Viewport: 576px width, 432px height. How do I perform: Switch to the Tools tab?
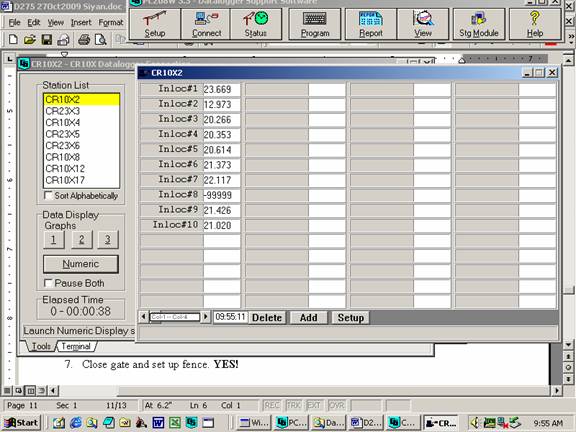(41, 346)
